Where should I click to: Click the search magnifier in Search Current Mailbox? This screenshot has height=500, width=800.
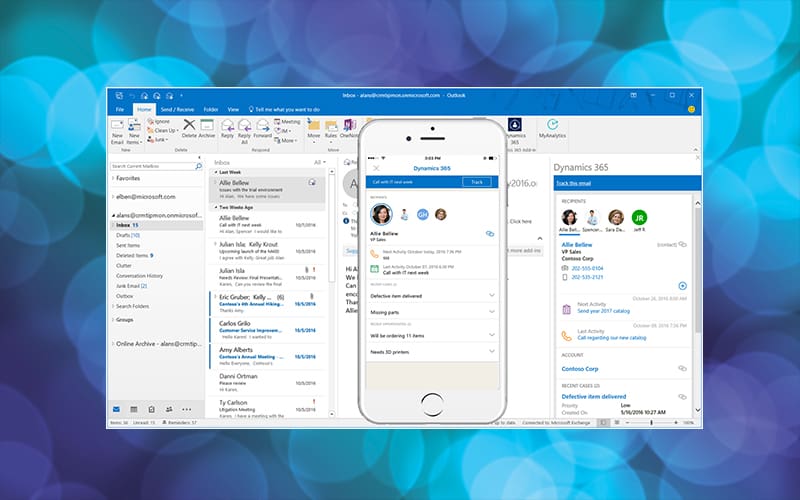[x=198, y=166]
